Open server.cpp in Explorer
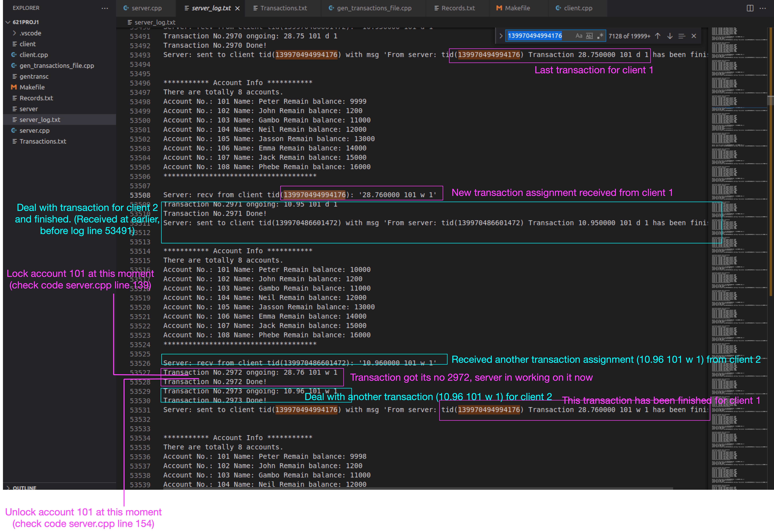Image resolution: width=774 pixels, height=532 pixels. coord(59,131)
